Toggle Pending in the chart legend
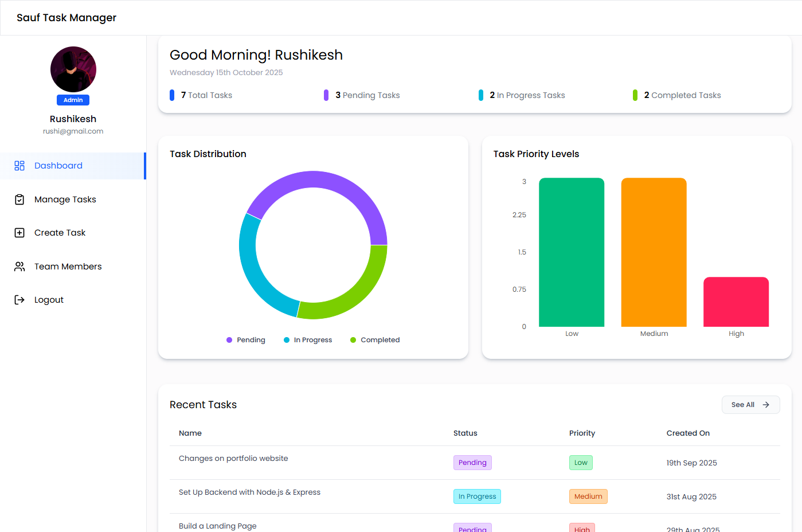Image resolution: width=802 pixels, height=532 pixels. (x=246, y=340)
